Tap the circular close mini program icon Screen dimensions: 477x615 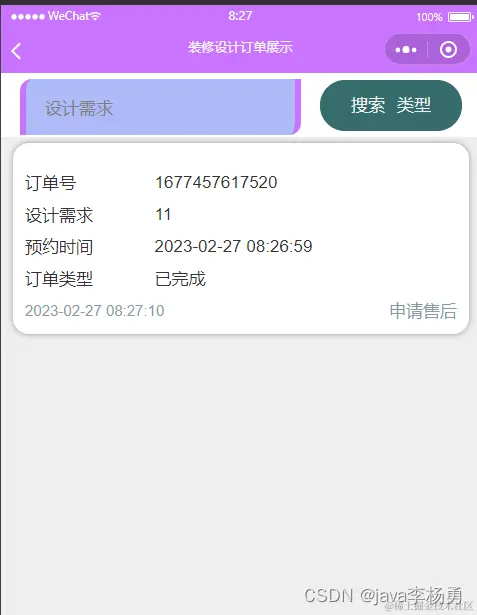pos(448,50)
